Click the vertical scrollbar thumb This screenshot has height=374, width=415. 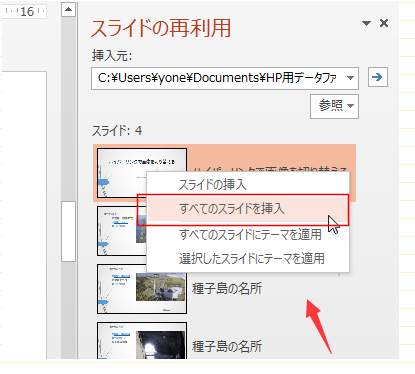(x=68, y=231)
